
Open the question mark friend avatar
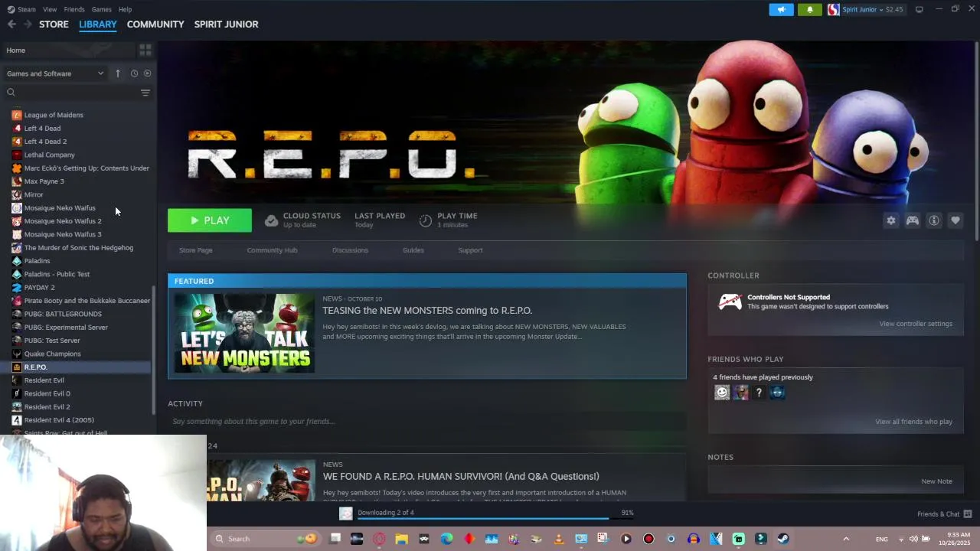759,393
